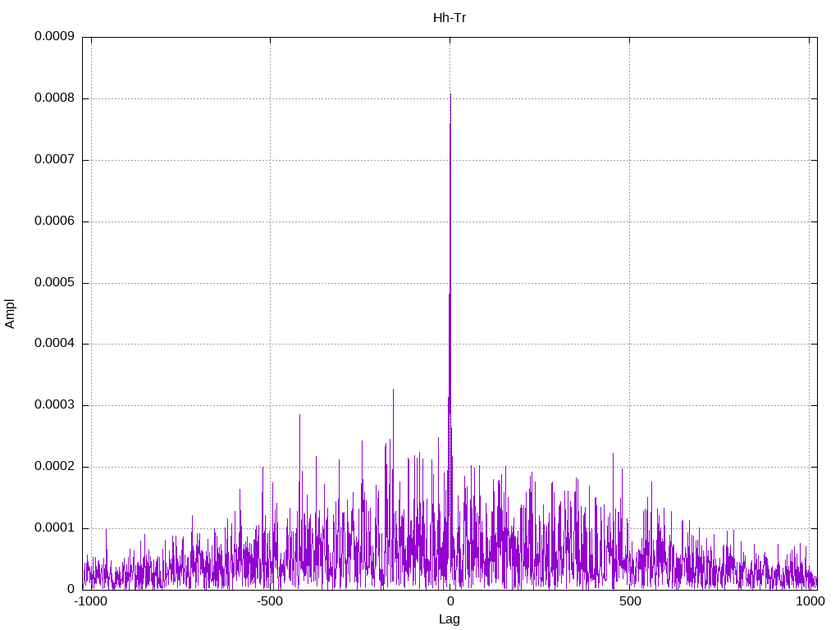Select the 0.0002 y-axis tick label
The width and height of the screenshot is (840, 630).
[x=55, y=466]
